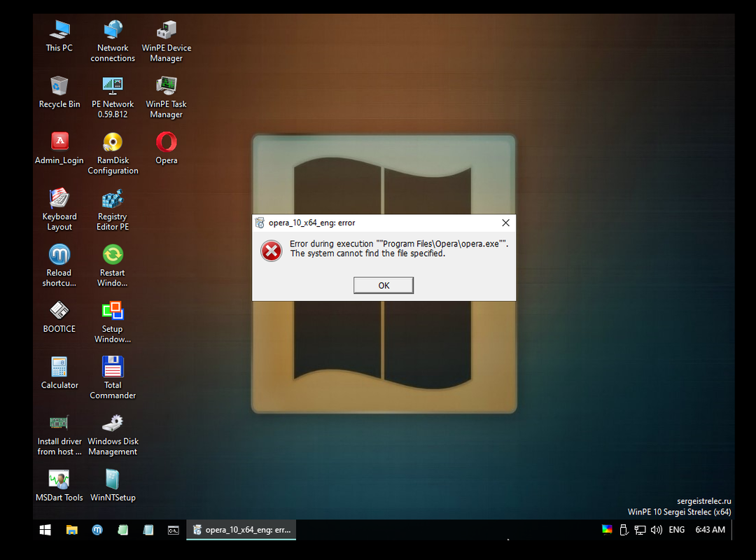Select the Recycle Bin icon
This screenshot has width=756, height=560.
[59, 92]
